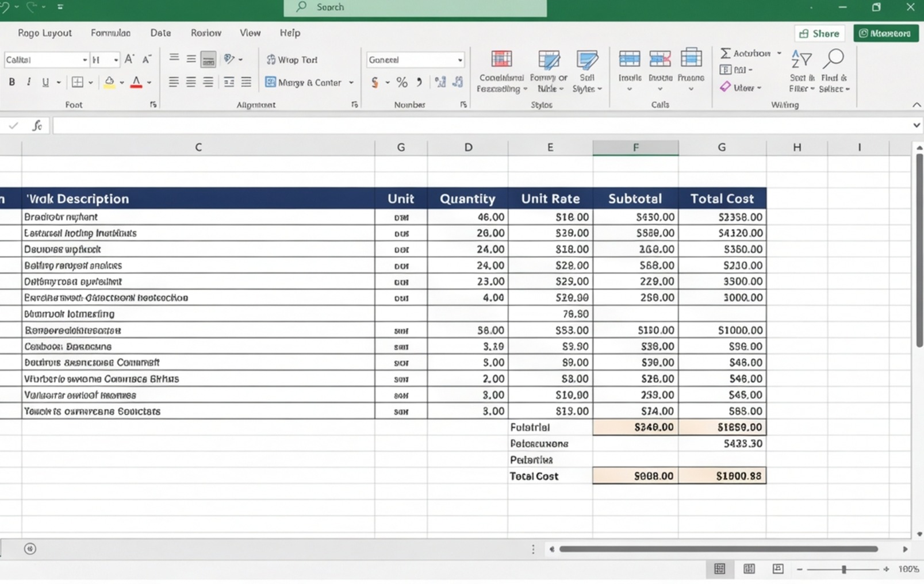Click the formula bar input

click(483, 125)
